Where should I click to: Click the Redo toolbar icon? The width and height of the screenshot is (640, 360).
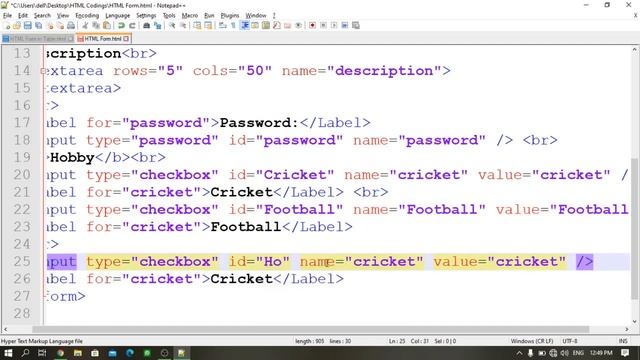[132, 25]
